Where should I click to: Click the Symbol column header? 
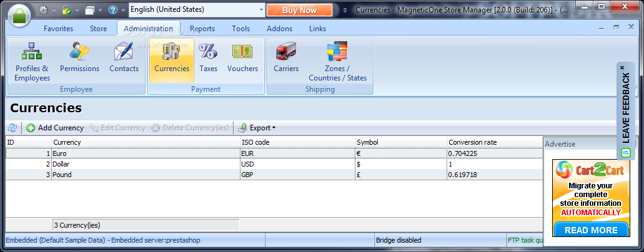tap(401, 142)
